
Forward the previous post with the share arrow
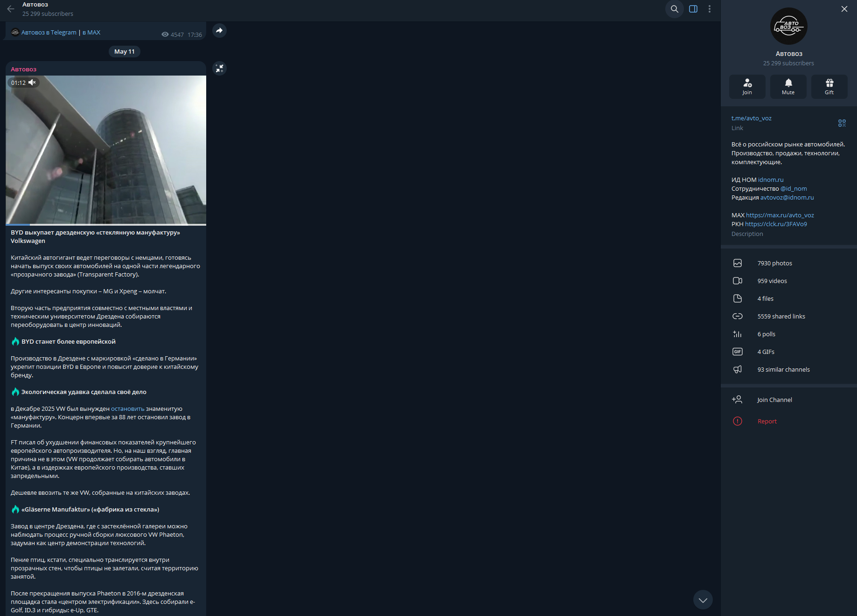[219, 30]
